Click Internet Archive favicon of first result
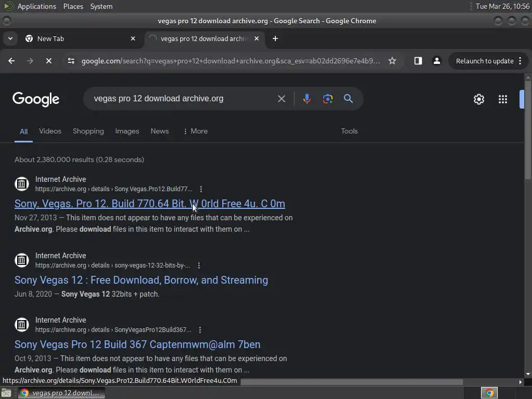Screen dimensions: 532x399 22,184
